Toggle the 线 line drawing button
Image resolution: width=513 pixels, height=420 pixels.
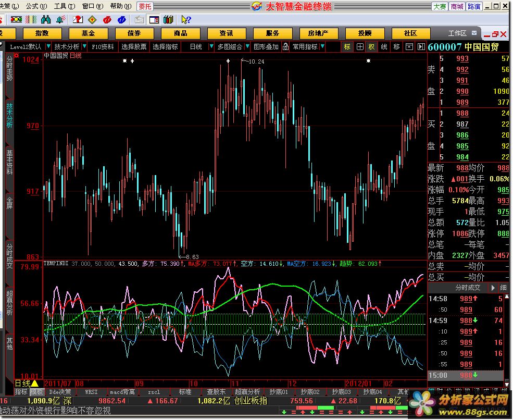tap(384, 47)
